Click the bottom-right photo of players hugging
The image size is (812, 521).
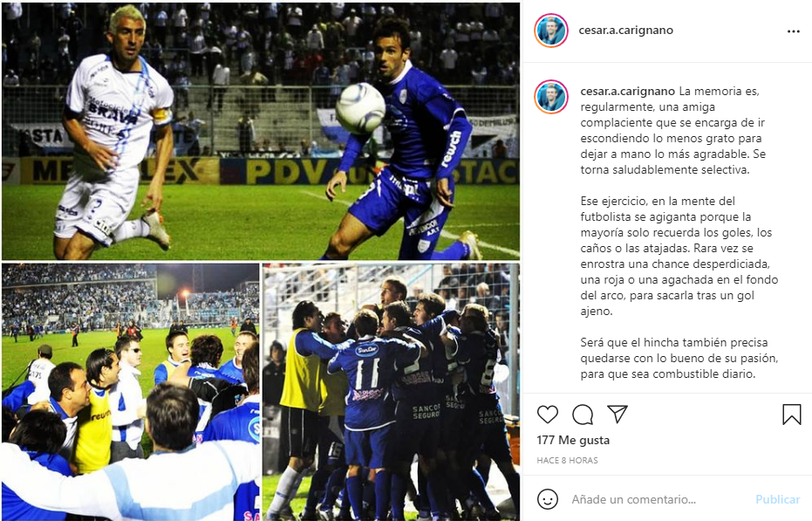(391, 392)
